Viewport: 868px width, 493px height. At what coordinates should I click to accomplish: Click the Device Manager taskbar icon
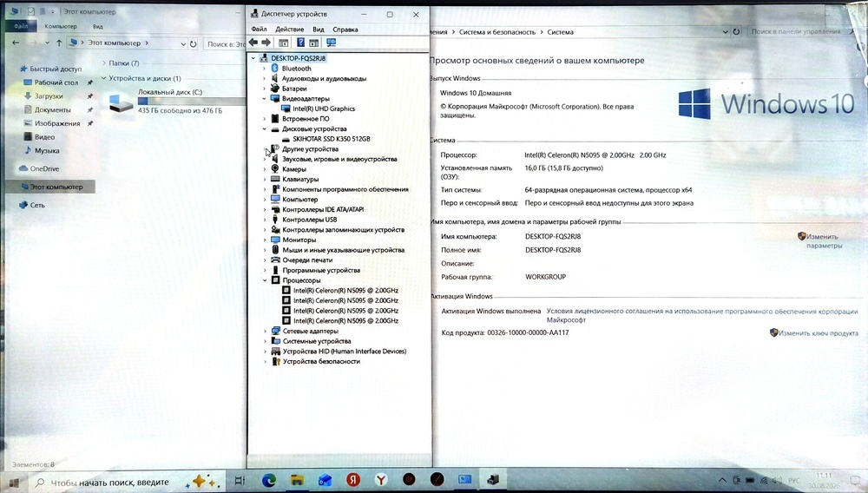(x=493, y=480)
